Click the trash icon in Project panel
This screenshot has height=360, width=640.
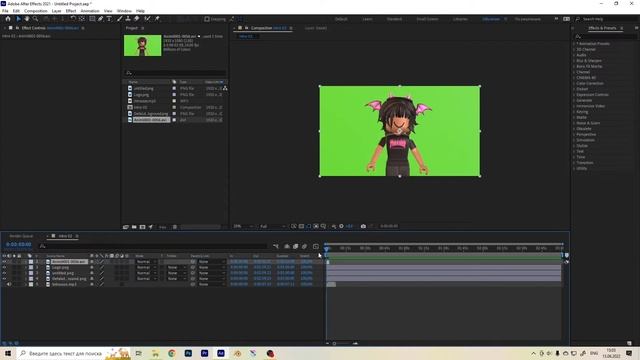click(x=175, y=227)
